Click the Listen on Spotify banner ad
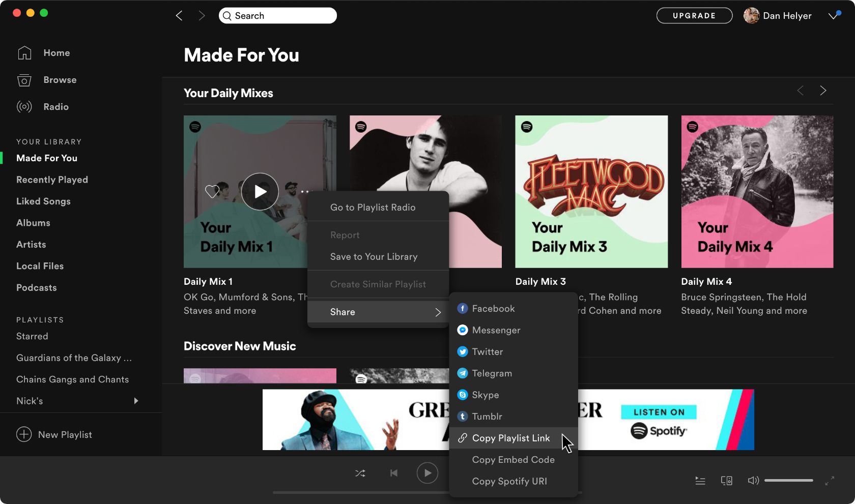 click(x=508, y=420)
